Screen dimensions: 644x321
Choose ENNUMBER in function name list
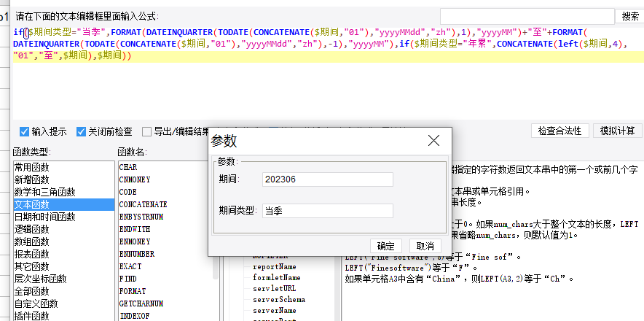pyautogui.click(x=137, y=254)
